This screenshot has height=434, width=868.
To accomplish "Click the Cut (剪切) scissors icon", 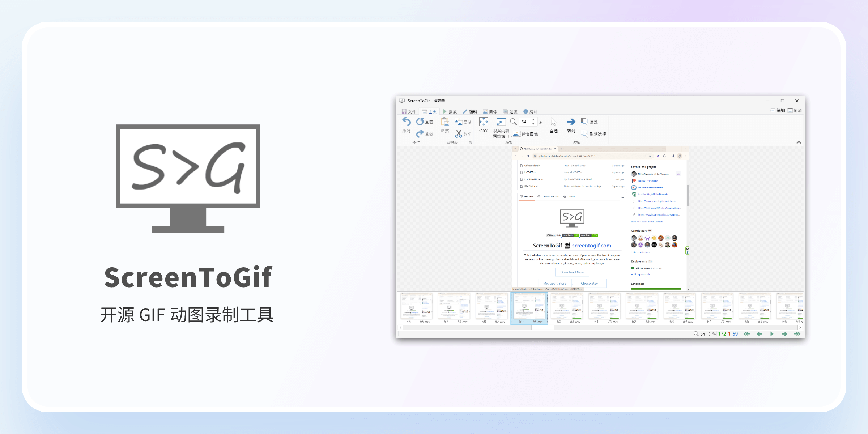I will pos(459,134).
